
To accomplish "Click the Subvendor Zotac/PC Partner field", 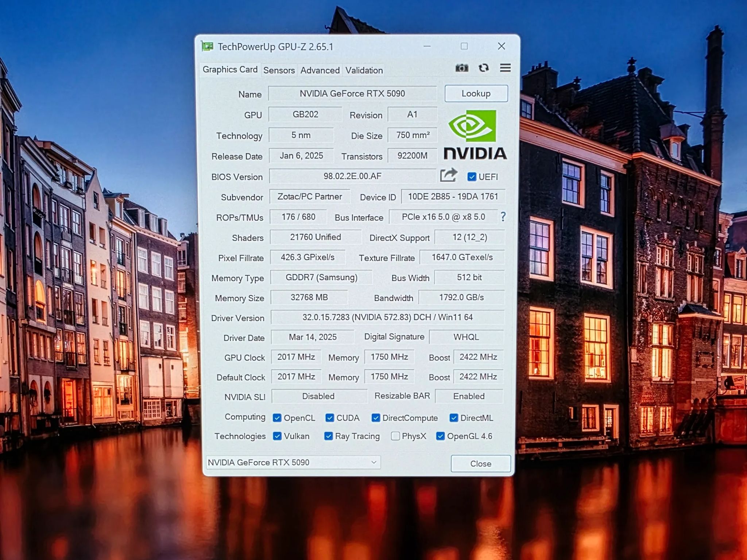I will tap(310, 197).
